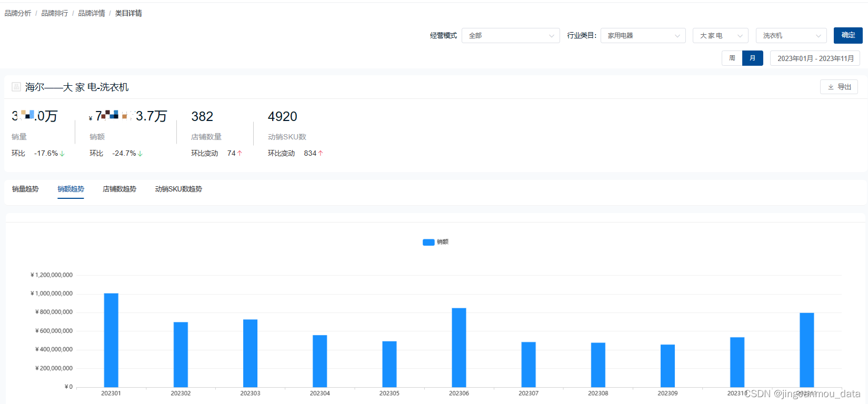Screen dimensions: 868x404
Task: Go to 品牌详情 breadcrumb
Action: [92, 13]
